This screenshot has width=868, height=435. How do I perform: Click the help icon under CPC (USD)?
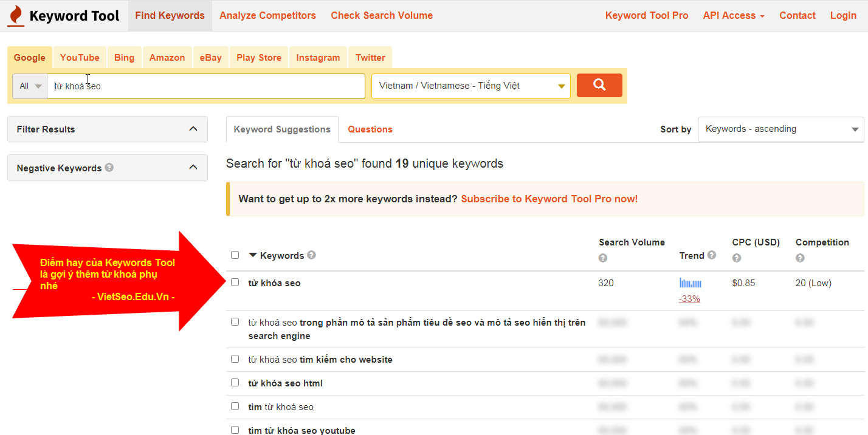point(737,258)
